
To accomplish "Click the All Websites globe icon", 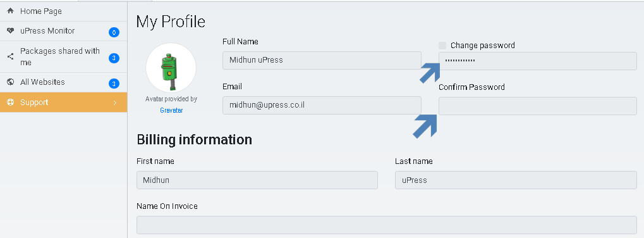I will (x=11, y=82).
